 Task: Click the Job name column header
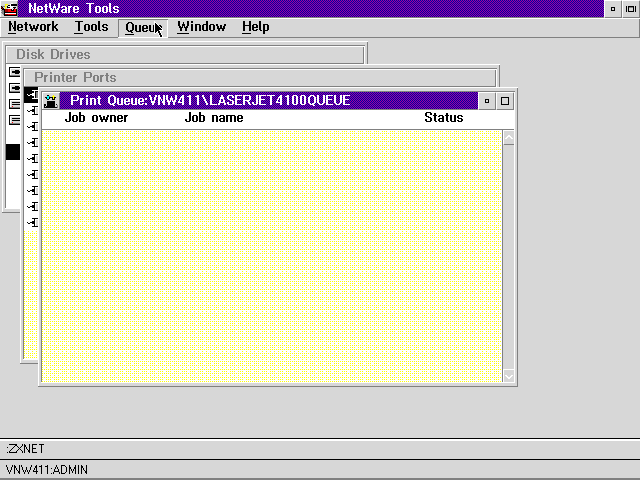(x=214, y=118)
